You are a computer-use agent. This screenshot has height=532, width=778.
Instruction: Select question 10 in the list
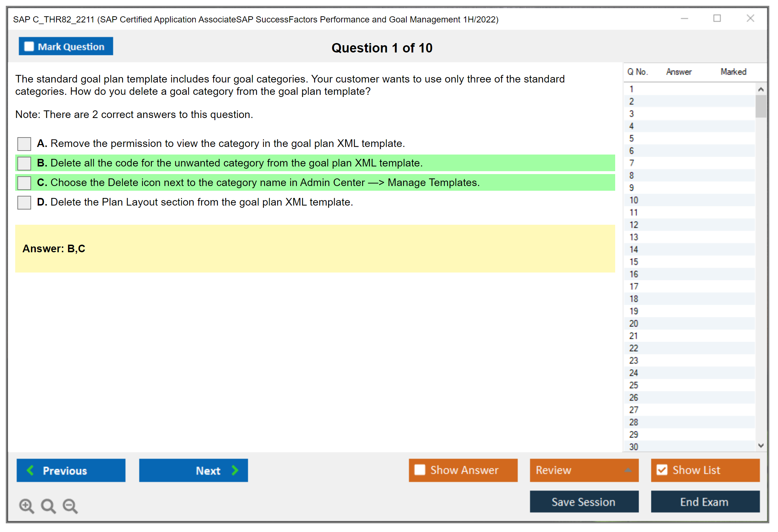[x=634, y=200]
